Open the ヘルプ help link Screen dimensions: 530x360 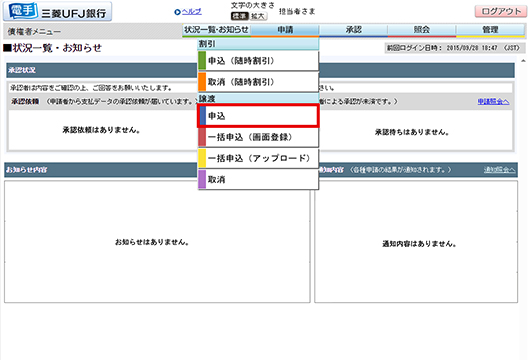192,12
